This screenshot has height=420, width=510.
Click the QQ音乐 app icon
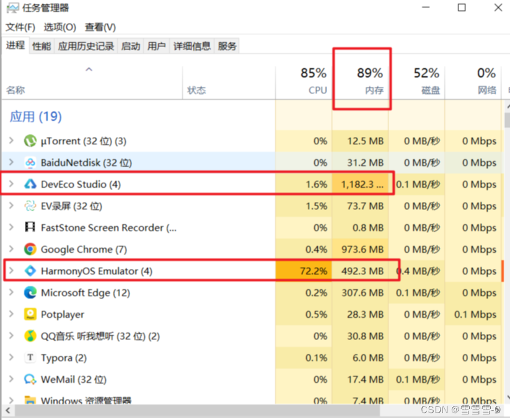(x=30, y=336)
